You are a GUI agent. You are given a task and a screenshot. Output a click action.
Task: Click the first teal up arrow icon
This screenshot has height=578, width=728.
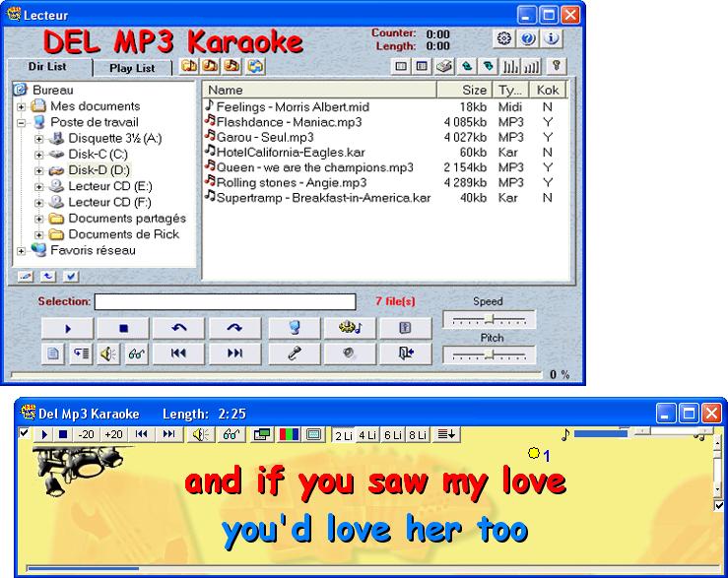coord(467,66)
